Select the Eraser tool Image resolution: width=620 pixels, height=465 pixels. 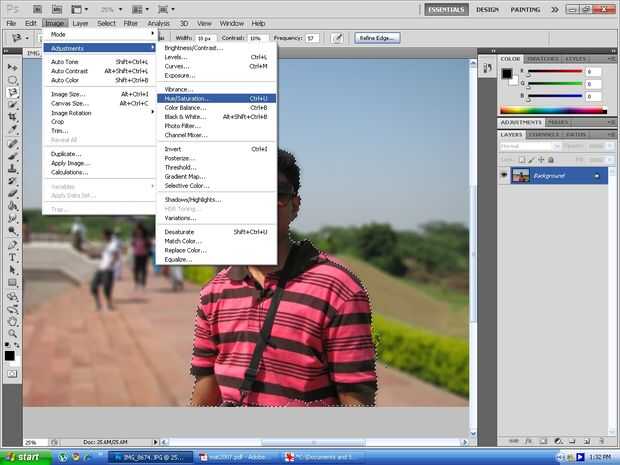pos(12,193)
